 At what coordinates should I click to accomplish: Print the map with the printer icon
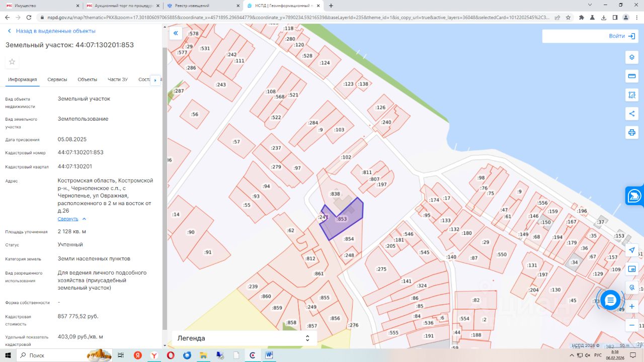click(631, 133)
